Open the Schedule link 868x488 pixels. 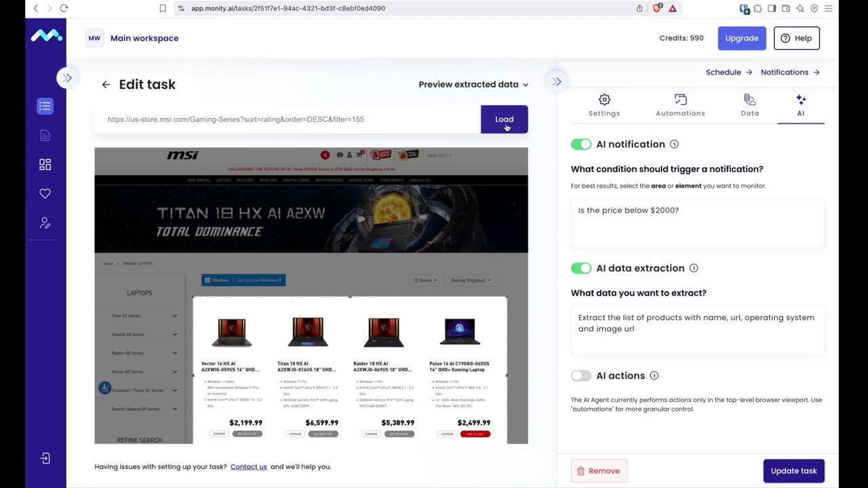point(729,73)
